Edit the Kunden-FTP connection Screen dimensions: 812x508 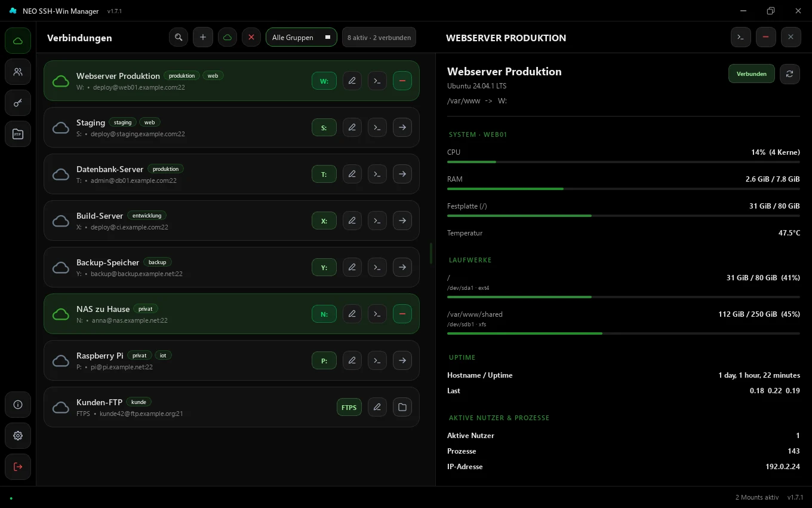pos(377,407)
